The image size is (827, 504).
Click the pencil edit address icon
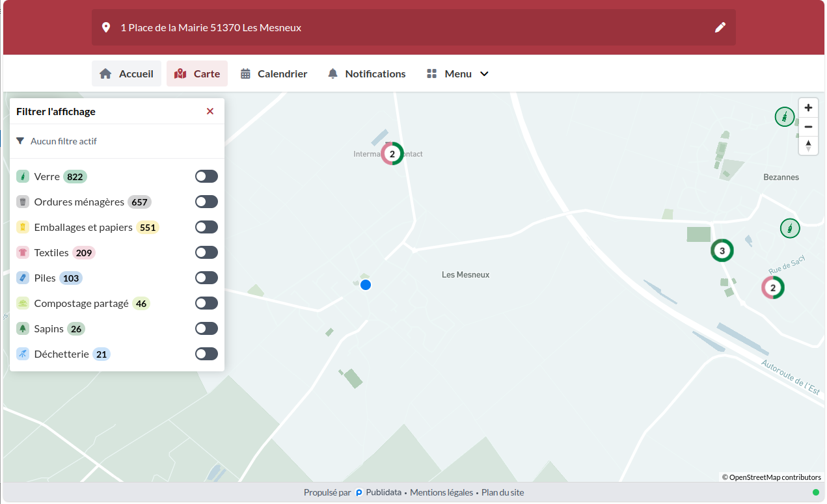click(720, 27)
